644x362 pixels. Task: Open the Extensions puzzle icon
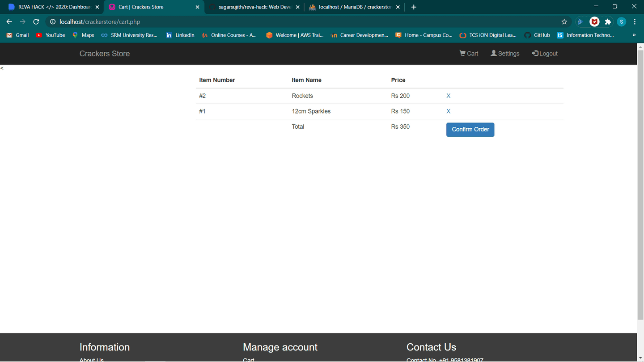coord(608,21)
